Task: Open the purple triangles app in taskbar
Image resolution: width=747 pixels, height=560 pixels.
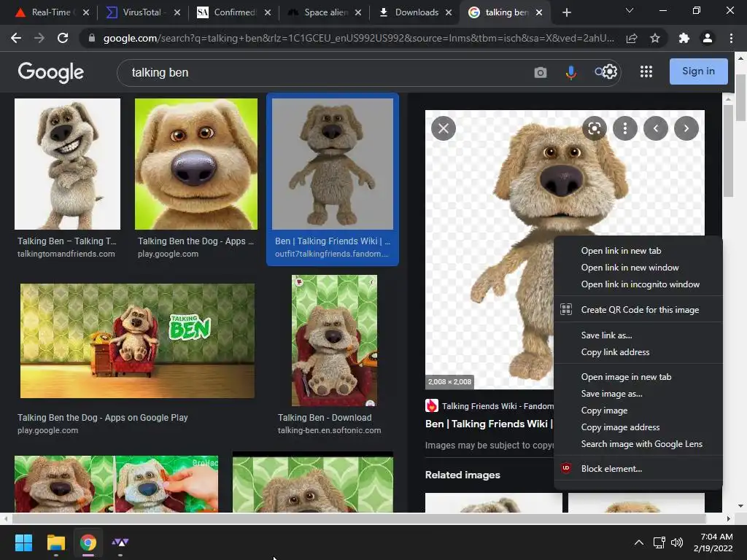Action: [x=120, y=542]
